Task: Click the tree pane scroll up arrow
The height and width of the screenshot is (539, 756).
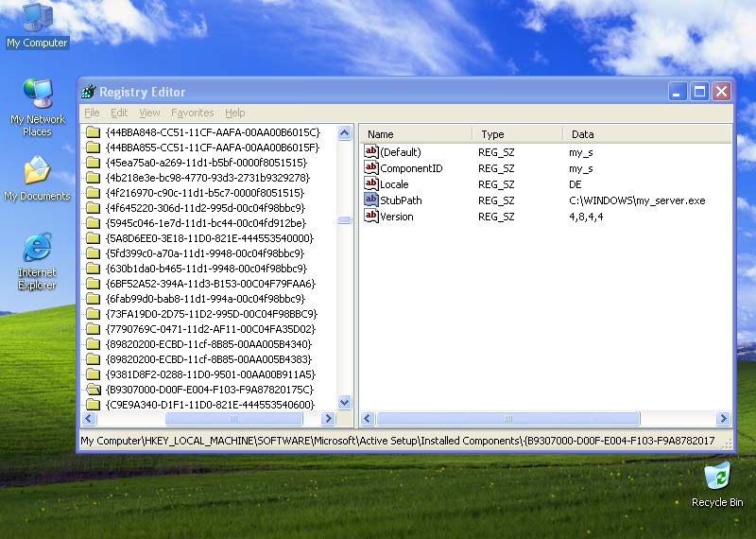Action: [x=344, y=132]
